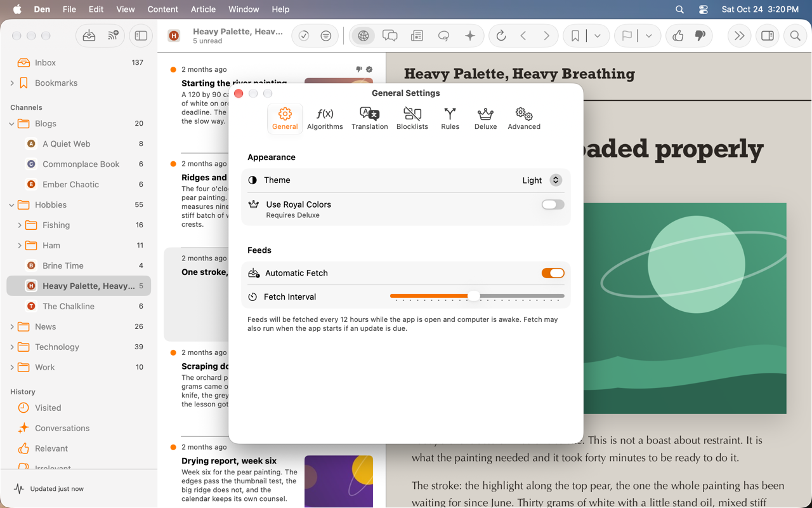812x508 pixels.
Task: Mark the article irrelevant with thumbs down
Action: pos(700,36)
